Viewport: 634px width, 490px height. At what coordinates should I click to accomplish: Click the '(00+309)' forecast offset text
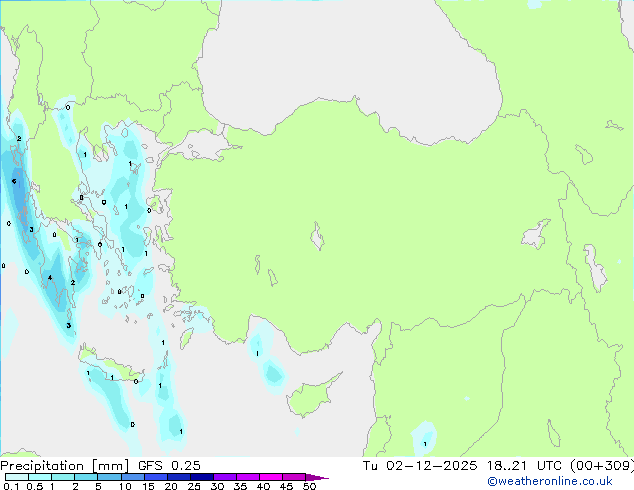[602, 466]
